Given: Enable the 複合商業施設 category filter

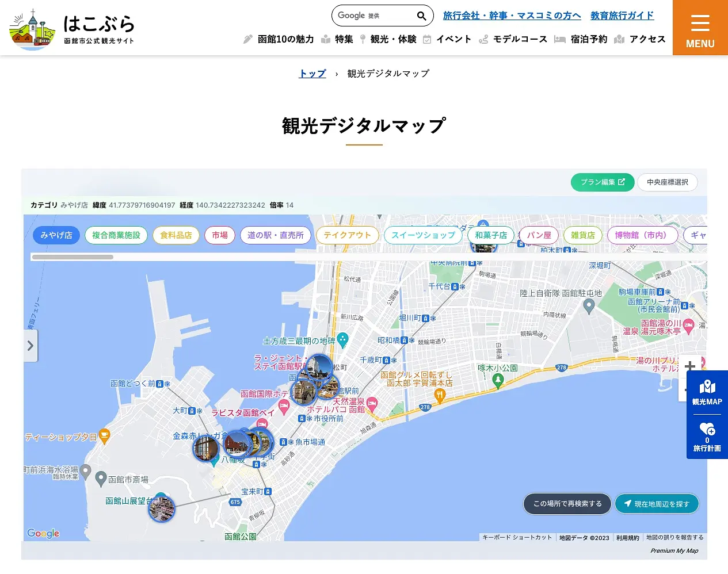Looking at the screenshot, I should point(116,235).
